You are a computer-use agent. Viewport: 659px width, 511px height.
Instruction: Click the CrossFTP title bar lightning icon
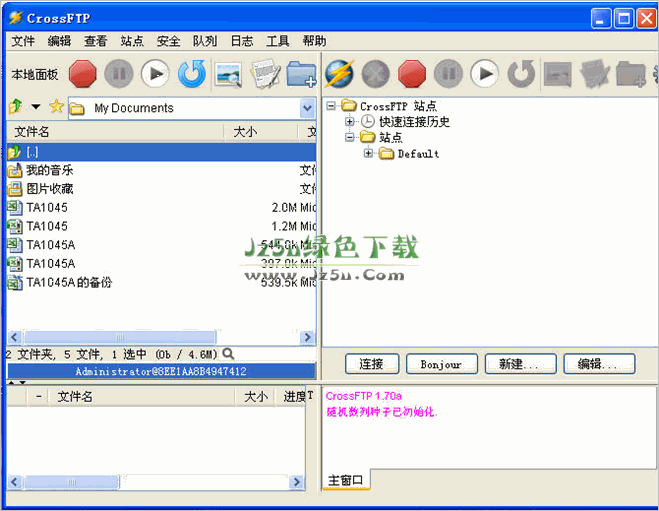(x=16, y=18)
